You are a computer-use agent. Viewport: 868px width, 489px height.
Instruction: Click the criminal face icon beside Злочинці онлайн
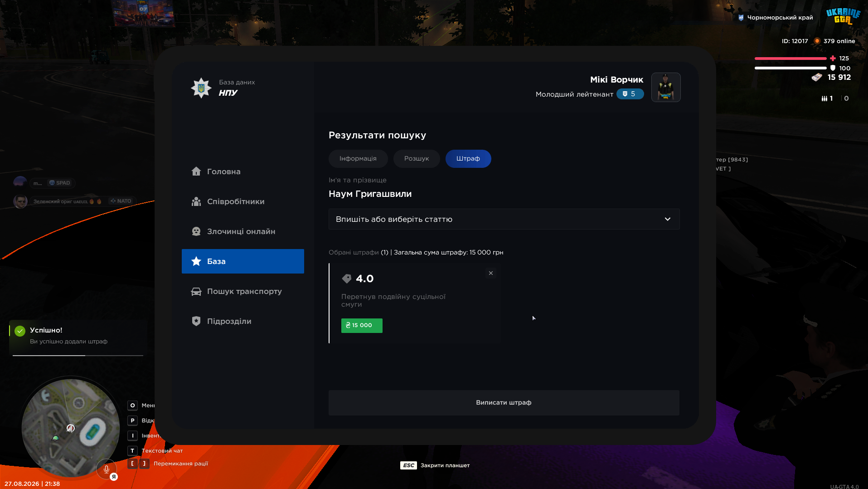(196, 231)
